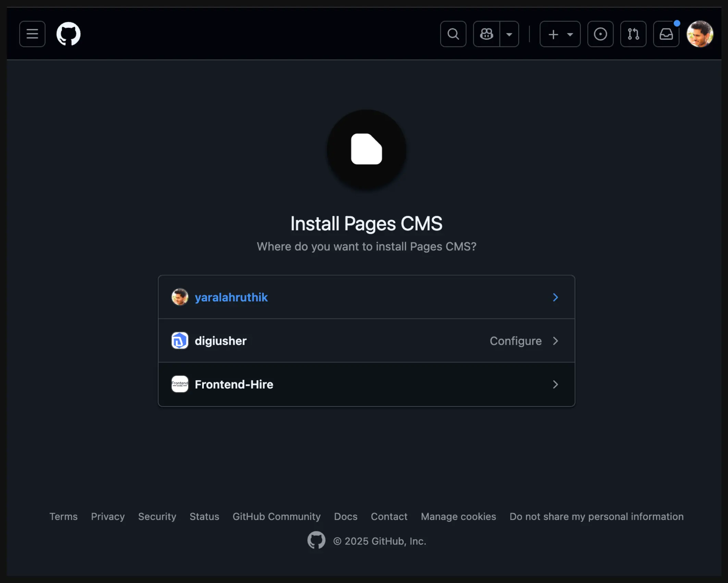Click the footer GitHub octocat logo
This screenshot has width=728, height=583.
[x=316, y=540]
